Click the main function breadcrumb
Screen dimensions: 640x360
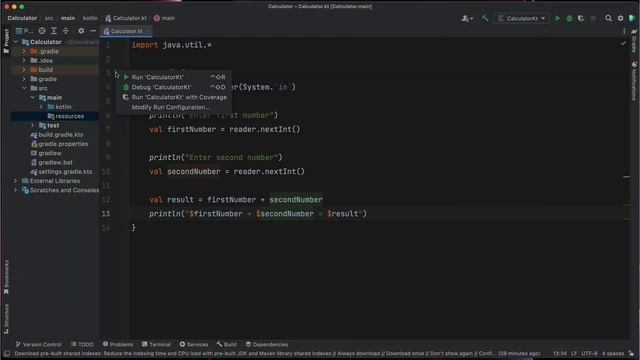pyautogui.click(x=164, y=18)
